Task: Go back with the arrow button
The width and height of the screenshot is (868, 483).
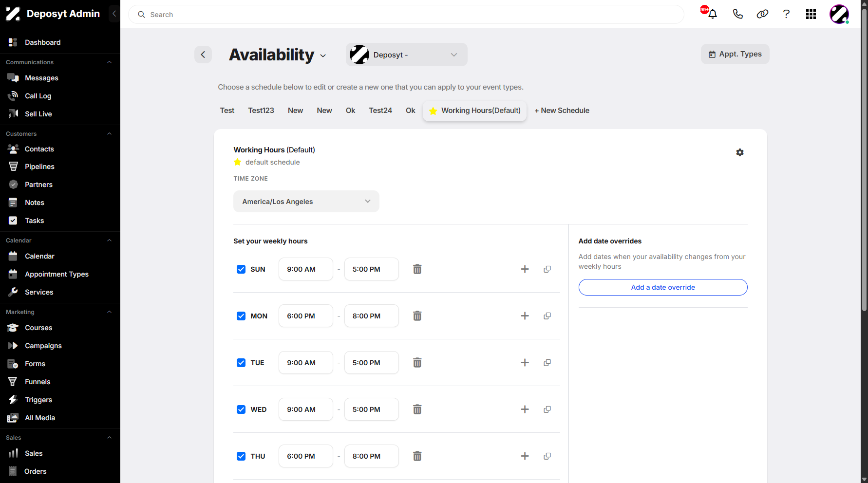Action: click(203, 55)
